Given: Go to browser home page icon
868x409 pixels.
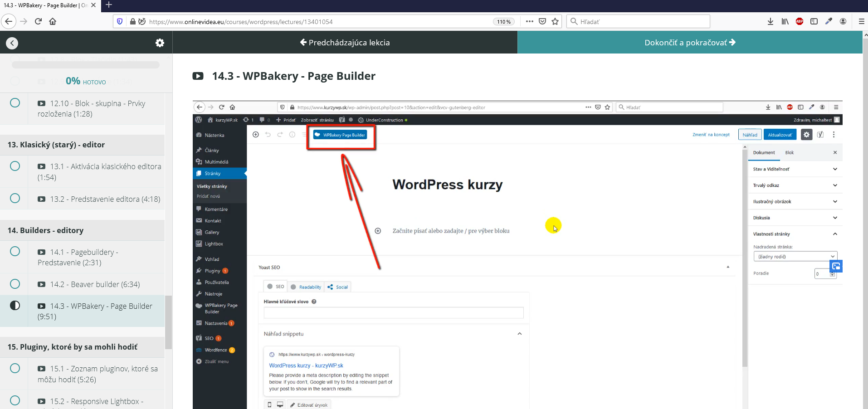Looking at the screenshot, I should (x=53, y=21).
